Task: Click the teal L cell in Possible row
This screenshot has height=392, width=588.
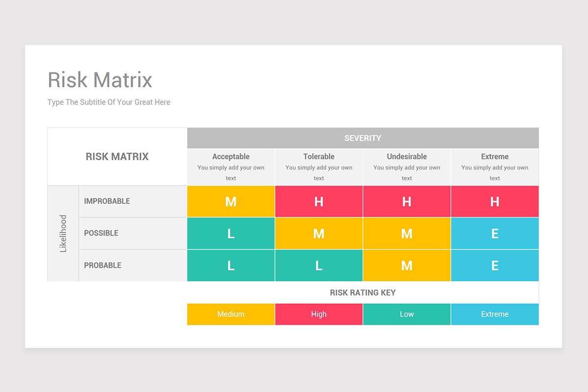Action: pos(230,233)
